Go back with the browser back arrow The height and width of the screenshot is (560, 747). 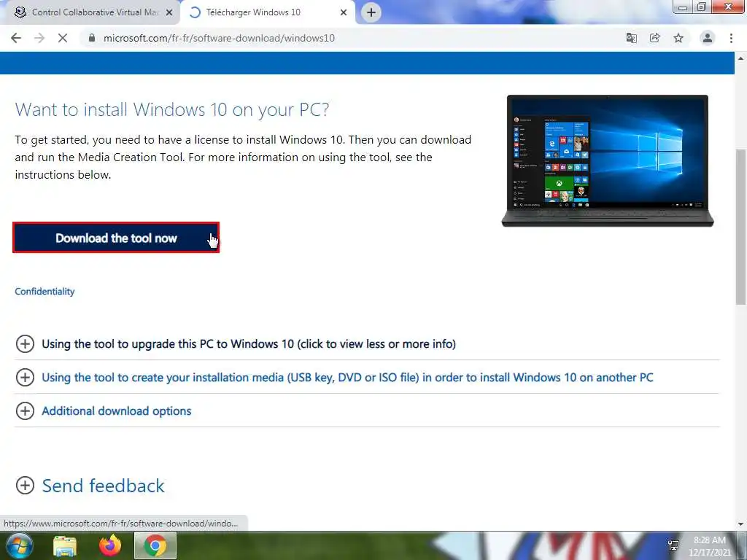point(16,38)
